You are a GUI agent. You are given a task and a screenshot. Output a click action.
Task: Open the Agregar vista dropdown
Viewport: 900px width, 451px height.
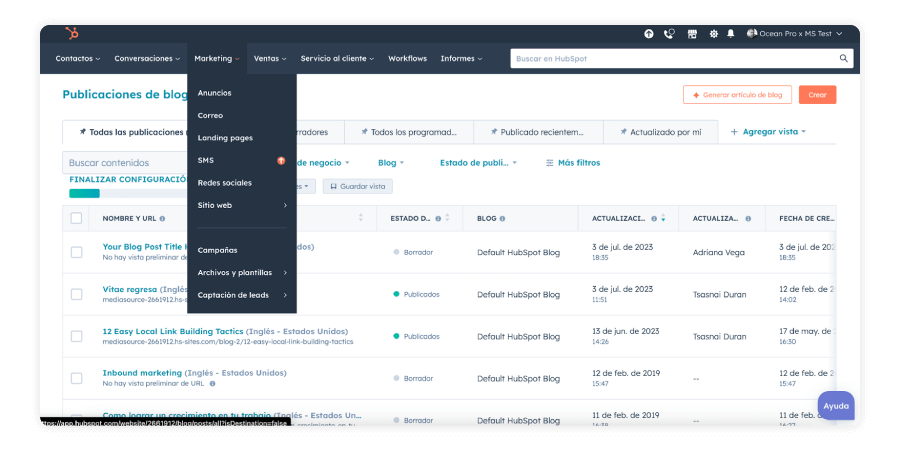(x=768, y=132)
